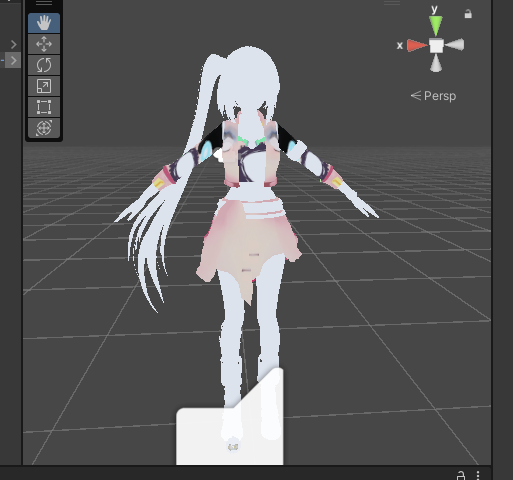The height and width of the screenshot is (480, 513).
Task: Select the Move tool
Action: (44, 44)
